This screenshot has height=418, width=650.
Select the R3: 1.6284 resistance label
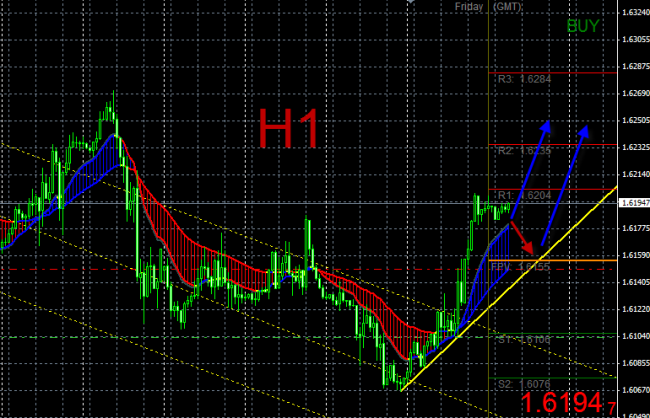[524, 79]
